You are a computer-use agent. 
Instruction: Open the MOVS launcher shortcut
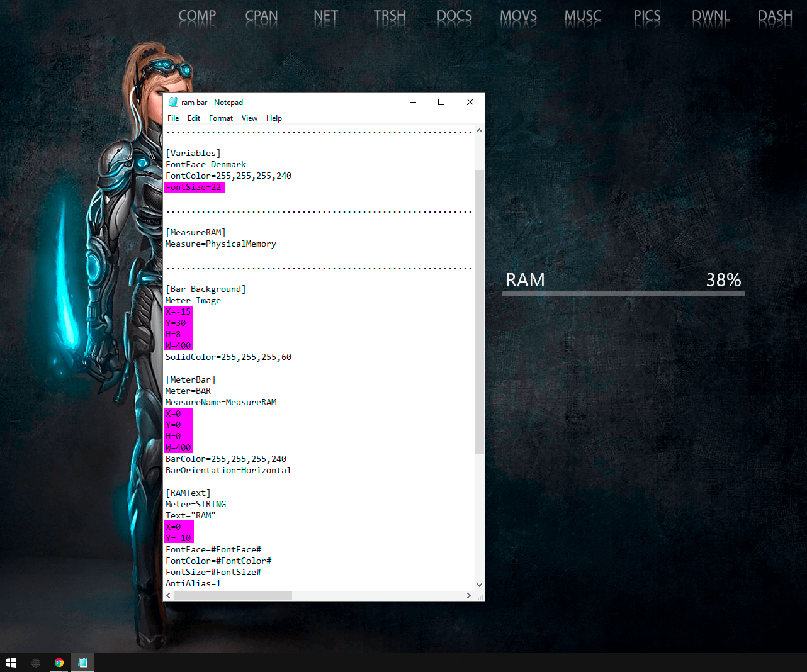pos(519,16)
